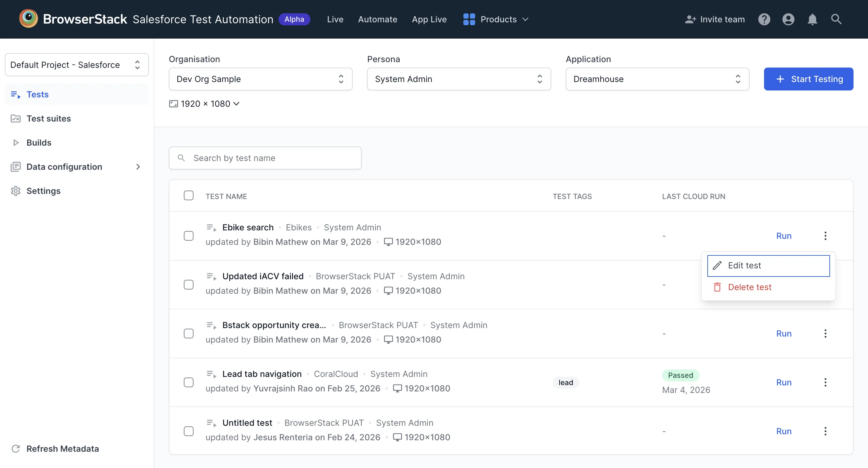Screen dimensions: 868x468
Task: Open the Bstack opportunity crea... test name
Action: point(274,325)
